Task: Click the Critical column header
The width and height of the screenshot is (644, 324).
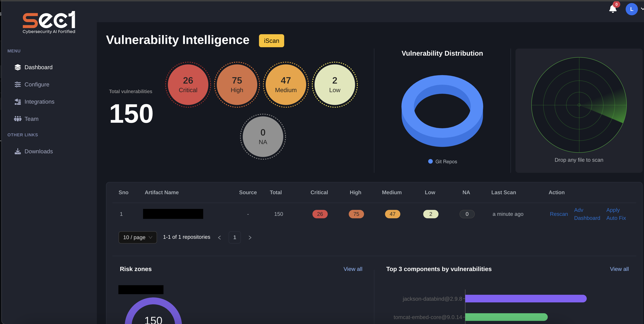Action: 319,193
